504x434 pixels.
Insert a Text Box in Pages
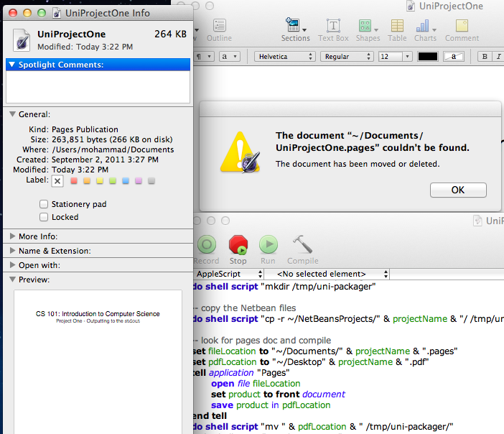click(x=333, y=30)
